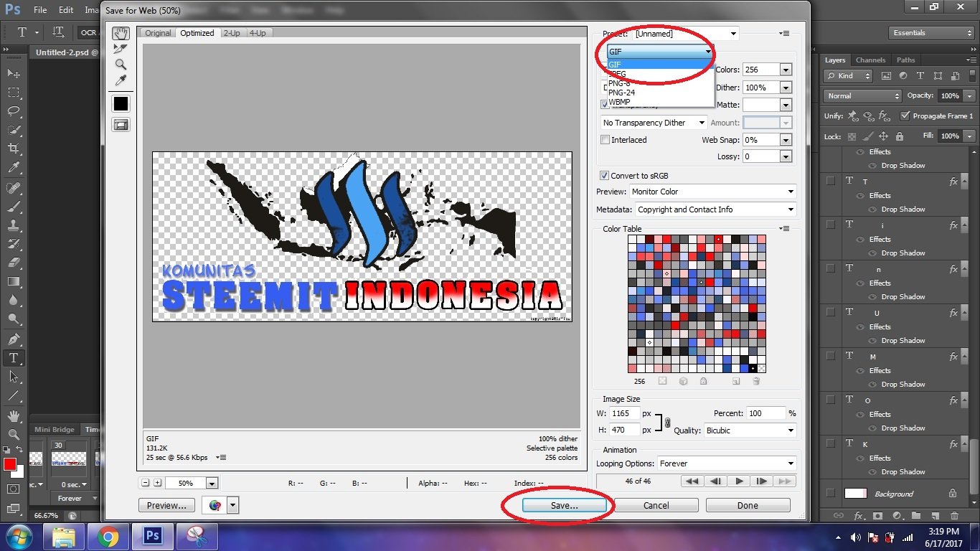Image resolution: width=980 pixels, height=551 pixels.
Task: Click the Preview button
Action: (166, 505)
